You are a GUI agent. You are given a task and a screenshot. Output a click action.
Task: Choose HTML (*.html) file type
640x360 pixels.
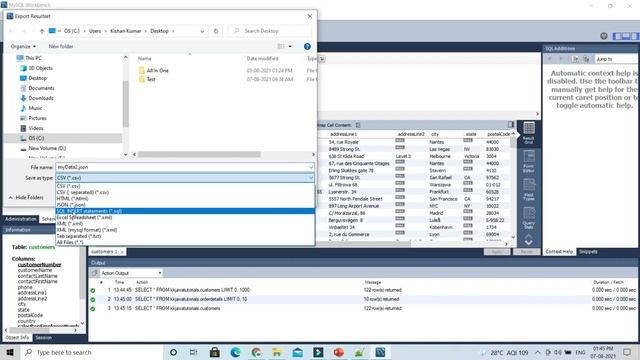coord(185,198)
